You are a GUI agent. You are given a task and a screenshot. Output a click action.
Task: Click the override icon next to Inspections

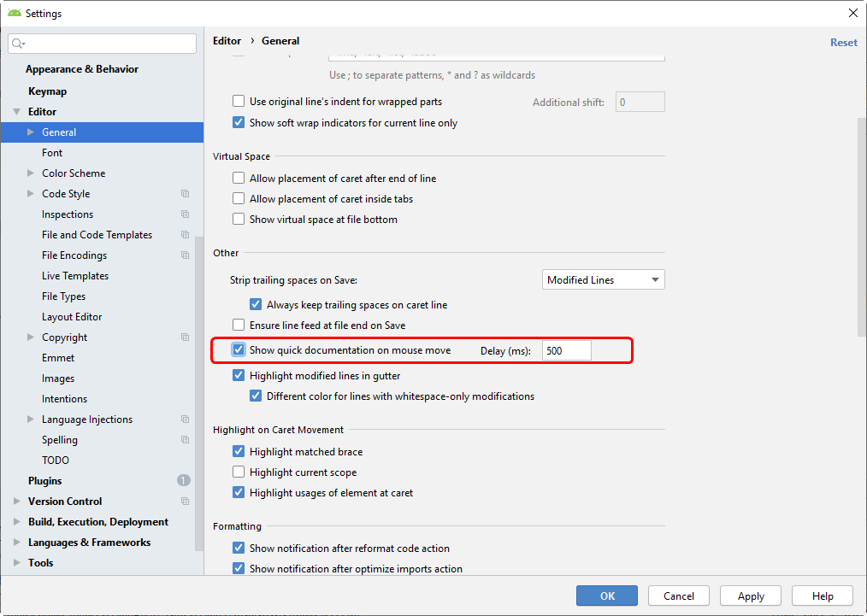(185, 214)
